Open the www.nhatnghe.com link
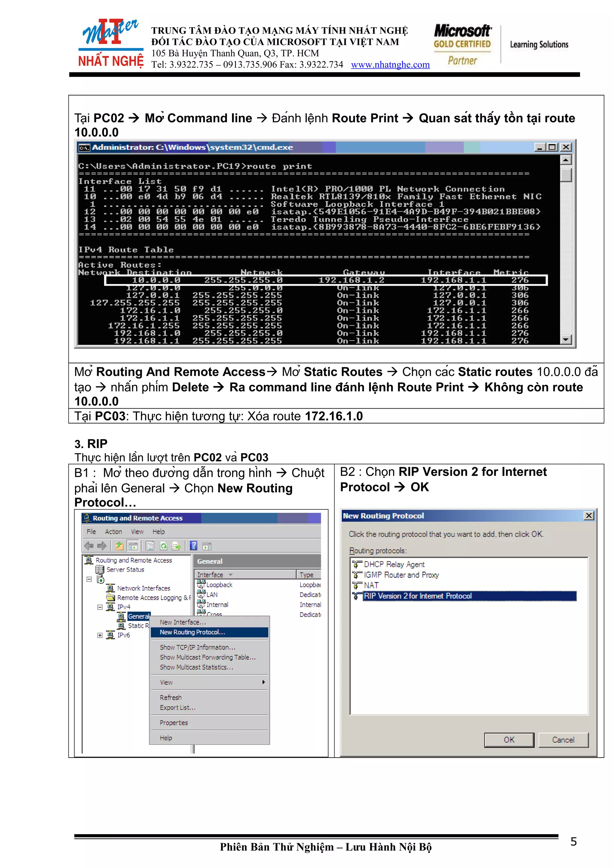The image size is (614, 868). point(390,65)
